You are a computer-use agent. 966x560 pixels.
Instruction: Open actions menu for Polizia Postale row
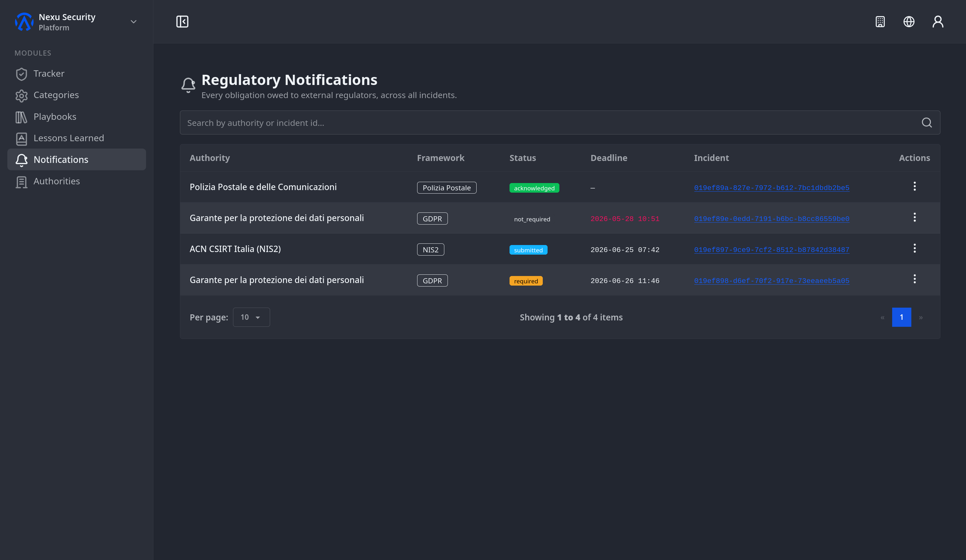[x=914, y=187]
